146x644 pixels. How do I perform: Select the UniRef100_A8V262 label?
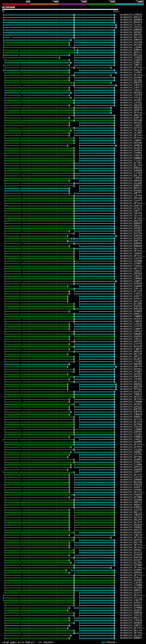pyautogui.click(x=131, y=123)
